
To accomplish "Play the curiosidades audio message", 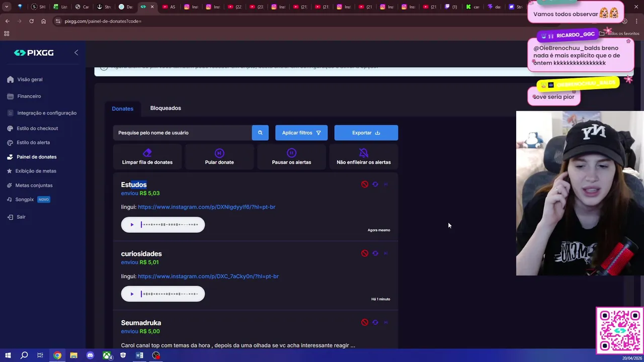I will [132, 294].
